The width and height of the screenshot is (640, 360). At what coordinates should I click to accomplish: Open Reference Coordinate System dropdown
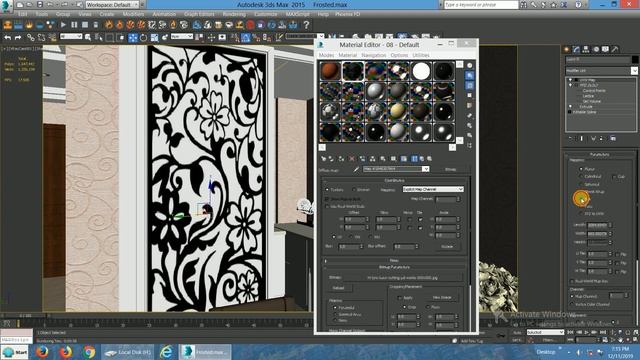click(182, 37)
